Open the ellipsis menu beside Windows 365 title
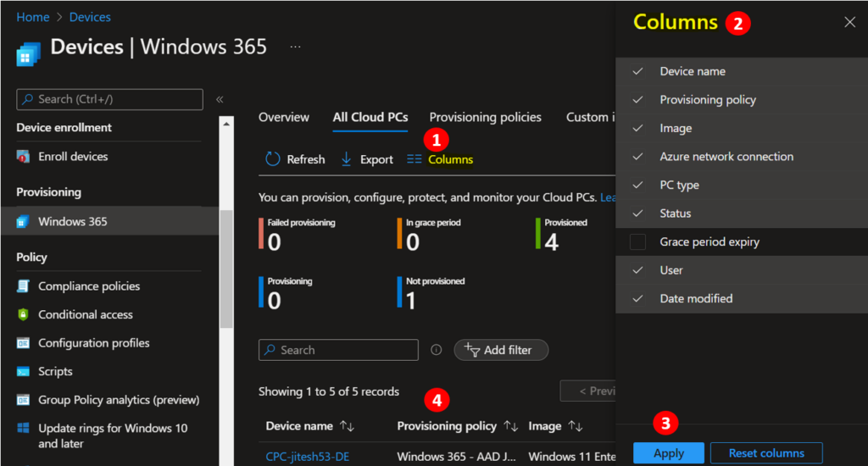Screen dimensions: 868x466 point(296,47)
